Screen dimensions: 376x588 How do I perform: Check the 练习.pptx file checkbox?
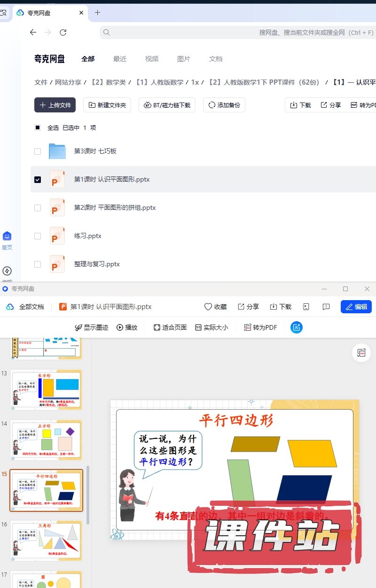pos(38,236)
